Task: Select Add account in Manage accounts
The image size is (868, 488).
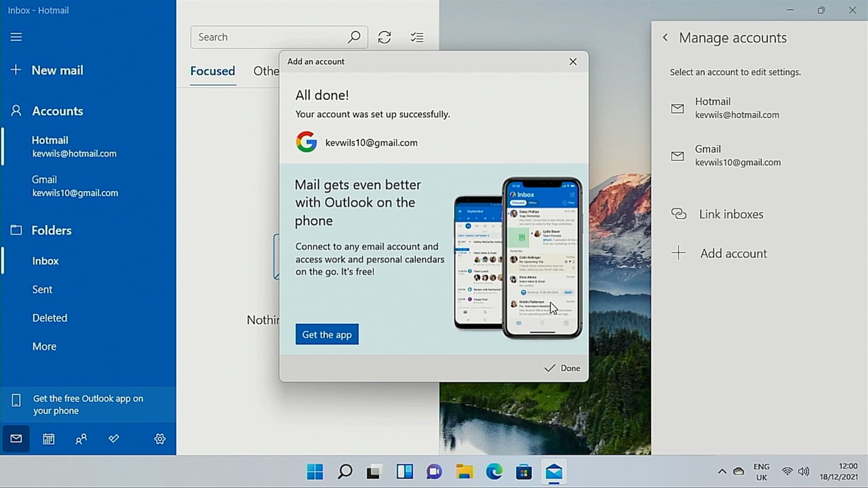Action: point(732,253)
